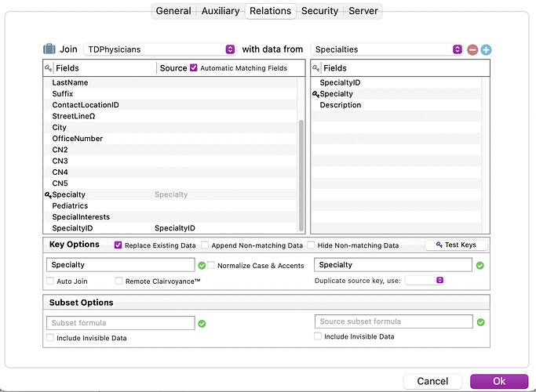Toggle Automatic Matching Fields checkbox
Viewport: 536px width, 392px height.
[x=194, y=67]
